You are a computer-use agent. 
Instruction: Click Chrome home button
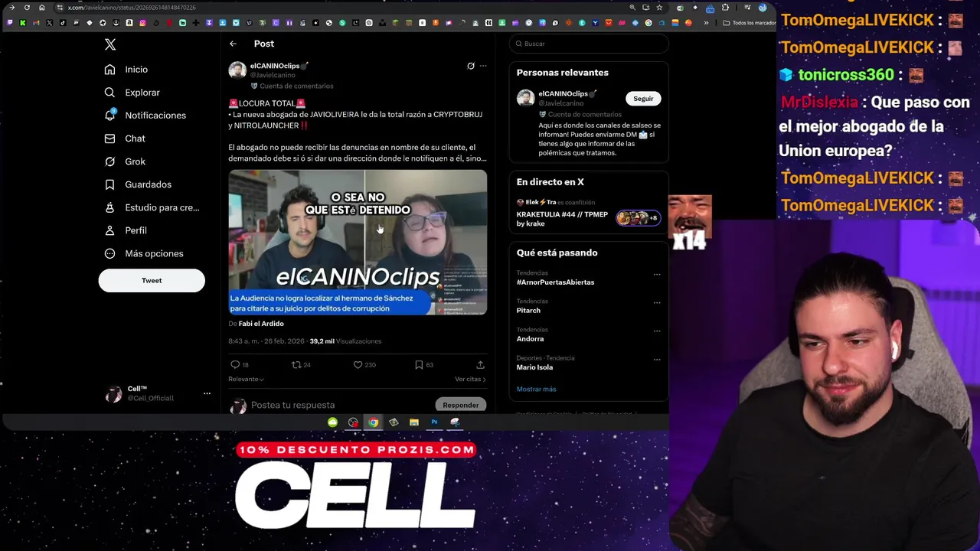coord(41,8)
